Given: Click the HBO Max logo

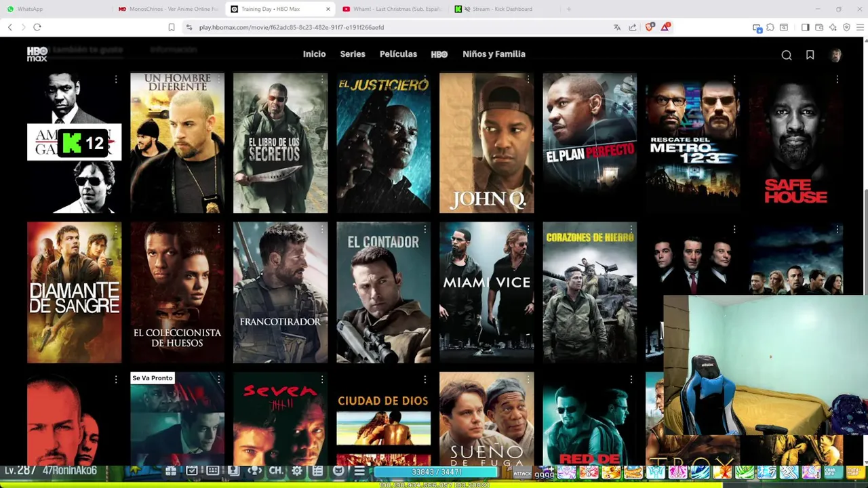Looking at the screenshot, I should [37, 54].
